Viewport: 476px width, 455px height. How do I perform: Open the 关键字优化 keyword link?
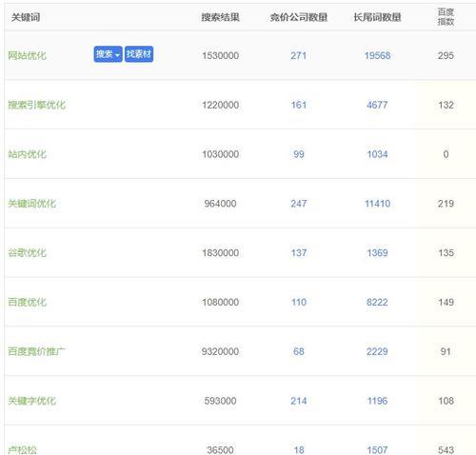pyautogui.click(x=31, y=401)
